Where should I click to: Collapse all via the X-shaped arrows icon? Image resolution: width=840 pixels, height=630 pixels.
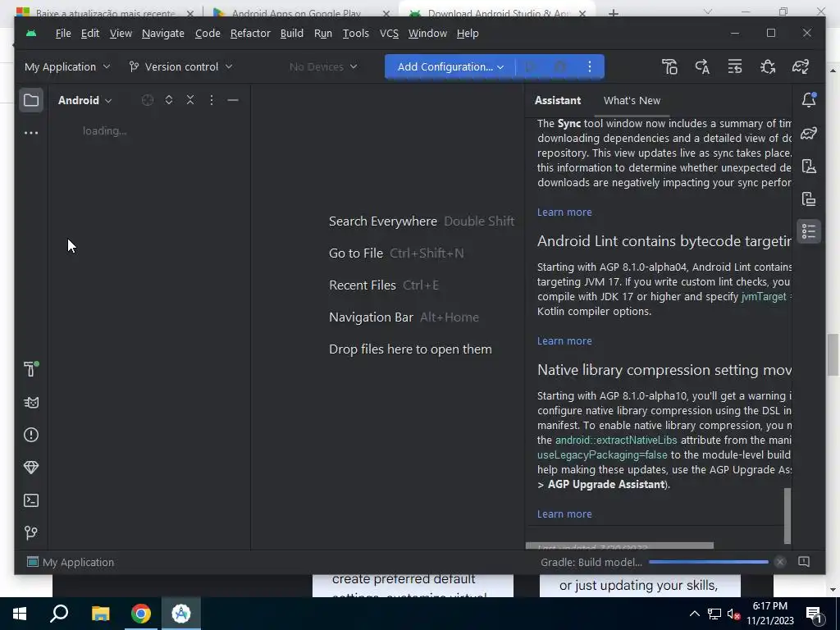190,100
